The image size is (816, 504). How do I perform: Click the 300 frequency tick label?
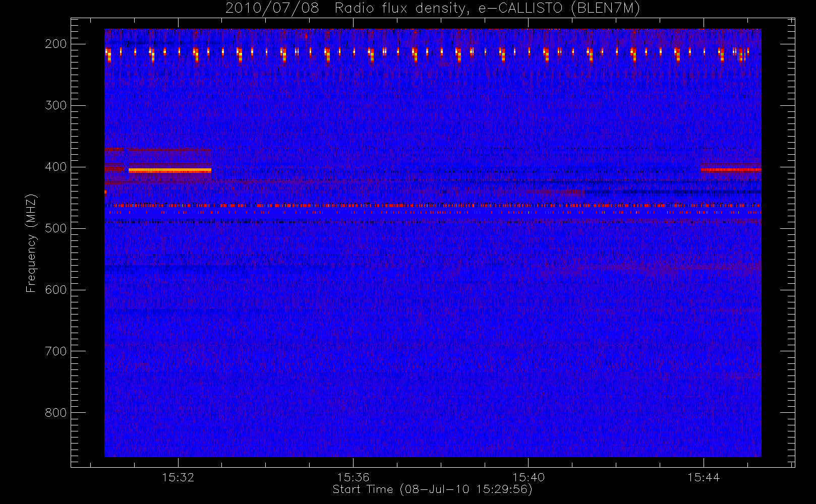pos(56,105)
